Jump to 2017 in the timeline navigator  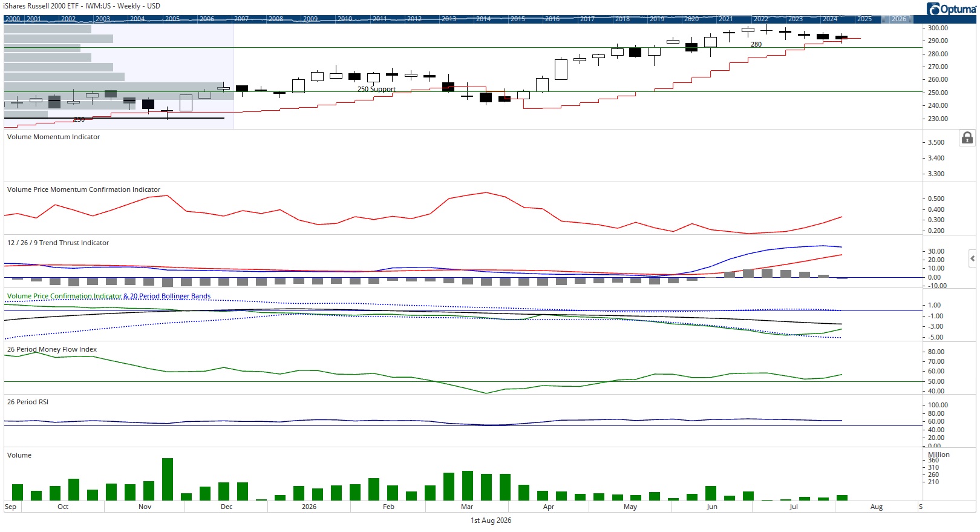(x=587, y=19)
